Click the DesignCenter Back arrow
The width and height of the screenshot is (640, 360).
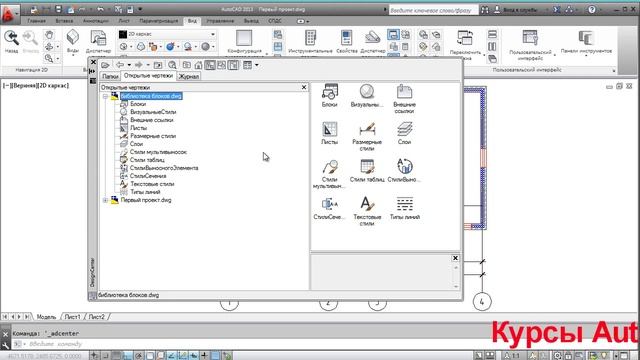(120, 65)
